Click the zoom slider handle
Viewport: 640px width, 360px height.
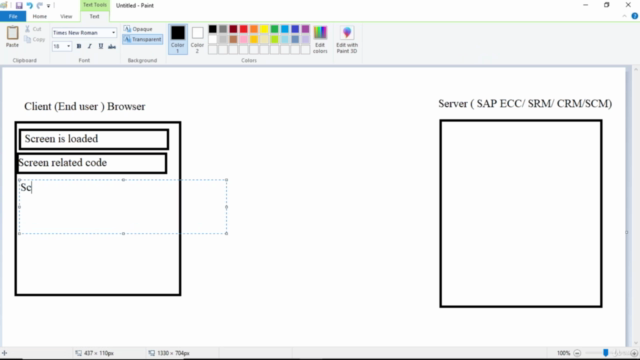[x=606, y=353]
